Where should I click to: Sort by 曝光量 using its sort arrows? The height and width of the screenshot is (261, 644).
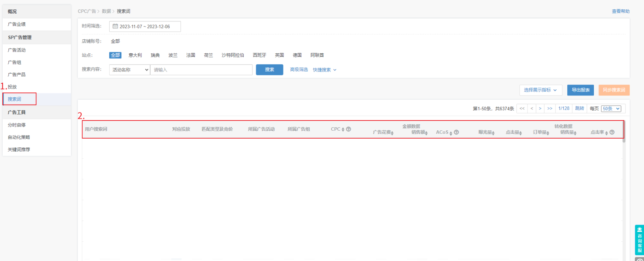tap(493, 133)
